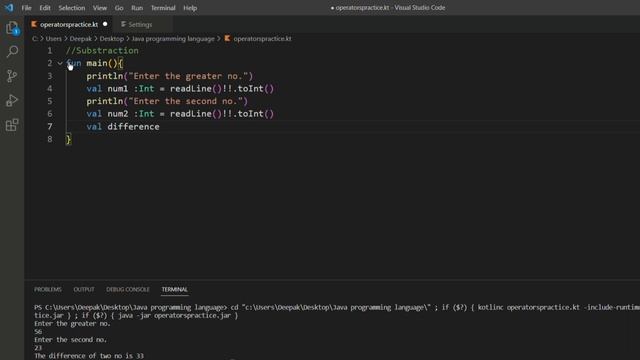This screenshot has height=360, width=640.
Task: Click the 'Java programming language' breadcrumb
Action: pos(173,39)
